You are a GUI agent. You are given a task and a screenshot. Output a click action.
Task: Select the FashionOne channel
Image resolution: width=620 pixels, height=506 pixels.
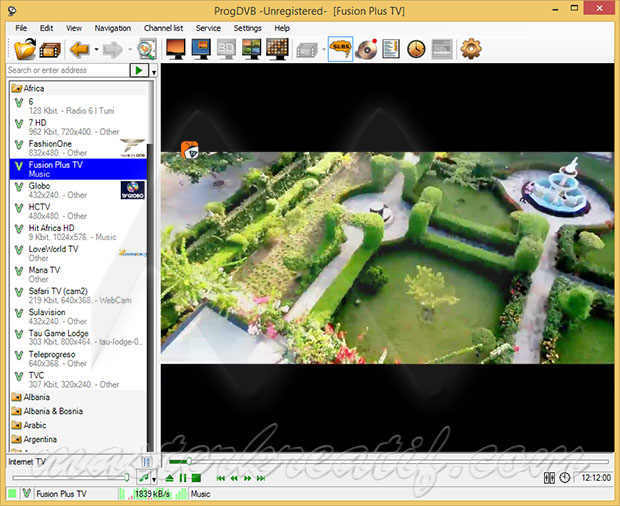tap(78, 148)
